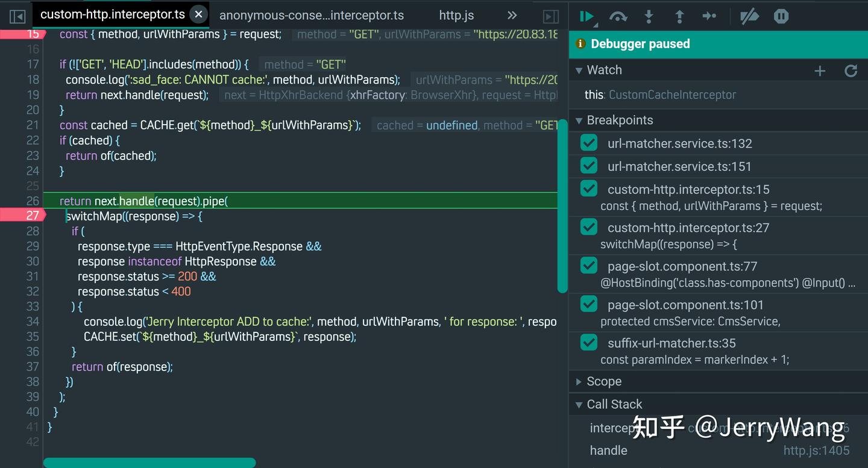The height and width of the screenshot is (468, 868).
Task: Toggle the file navigator sidebar icon
Action: click(17, 16)
